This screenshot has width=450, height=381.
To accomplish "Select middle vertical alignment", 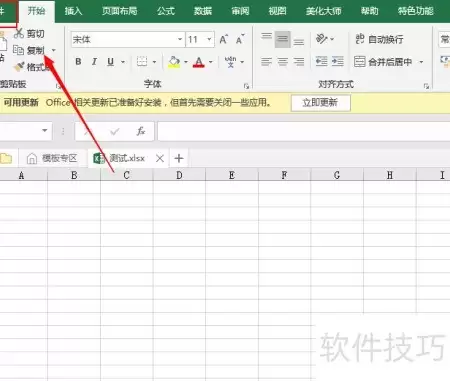I will (283, 39).
